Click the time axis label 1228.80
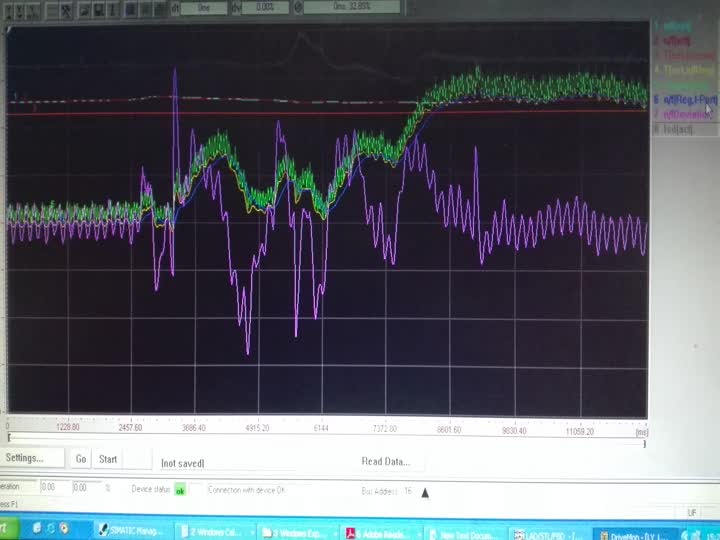The image size is (720, 540). 68,427
